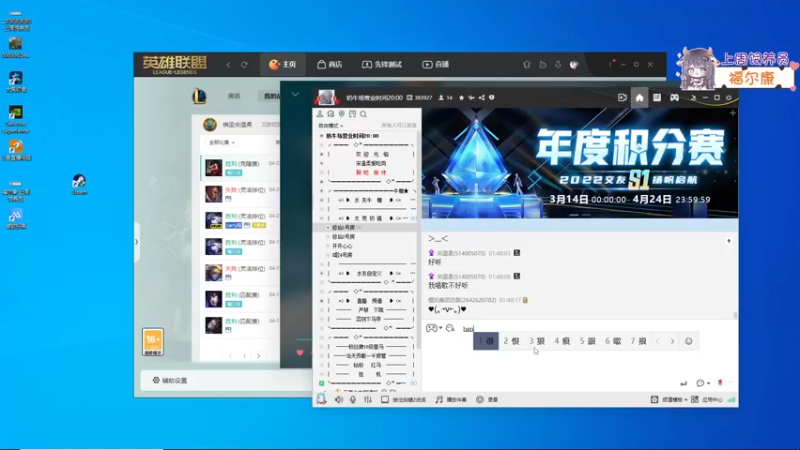Viewport: 800px width, 450px height.
Task: Click back arrow in League client
Action: pyautogui.click(x=229, y=65)
